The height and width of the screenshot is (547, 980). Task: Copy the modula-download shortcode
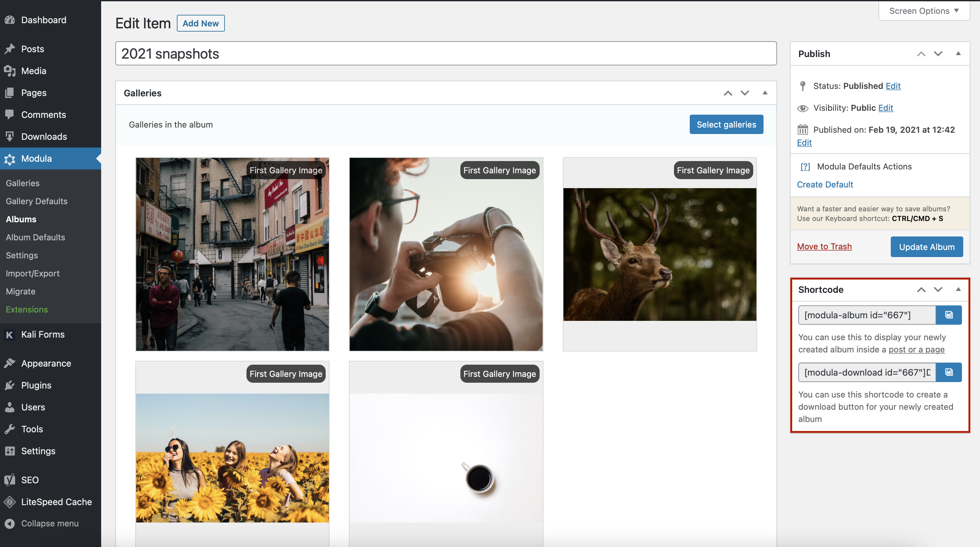click(x=948, y=372)
